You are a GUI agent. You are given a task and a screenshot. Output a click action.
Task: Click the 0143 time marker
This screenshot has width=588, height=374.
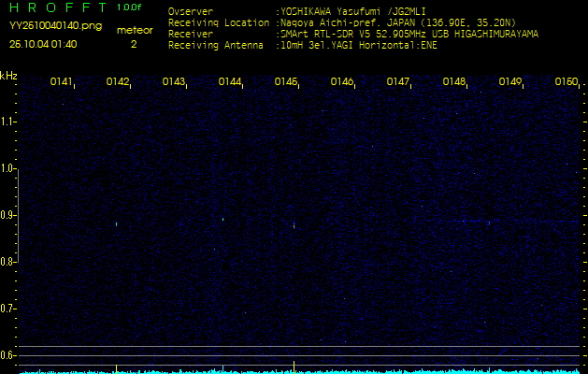click(173, 81)
